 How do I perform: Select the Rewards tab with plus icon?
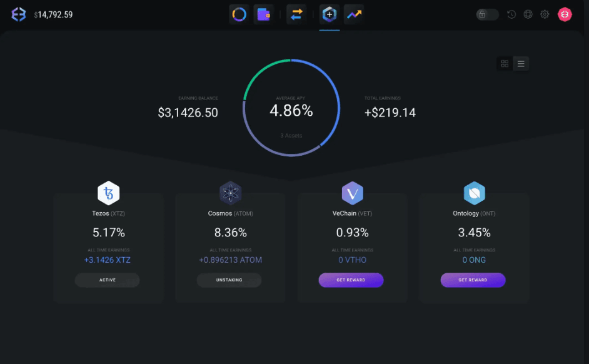(330, 14)
